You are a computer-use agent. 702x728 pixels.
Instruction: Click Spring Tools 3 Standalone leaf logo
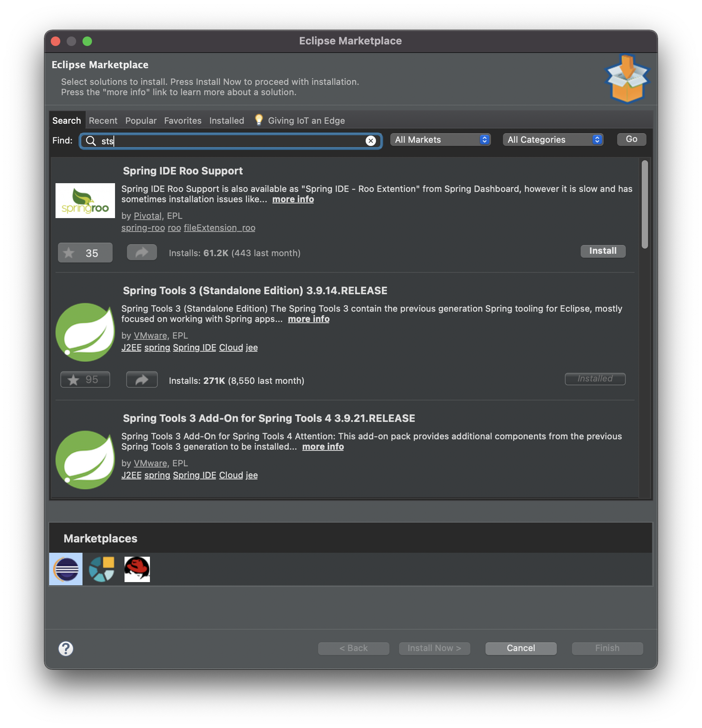point(85,332)
